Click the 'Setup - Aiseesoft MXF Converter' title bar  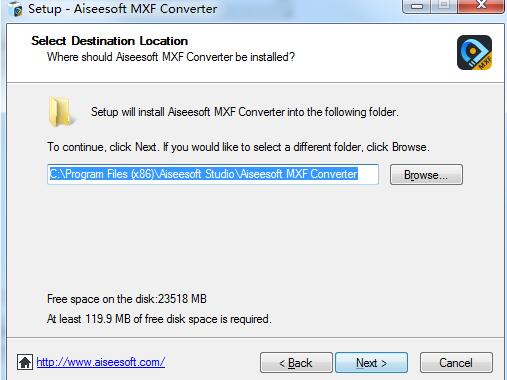tap(123, 9)
